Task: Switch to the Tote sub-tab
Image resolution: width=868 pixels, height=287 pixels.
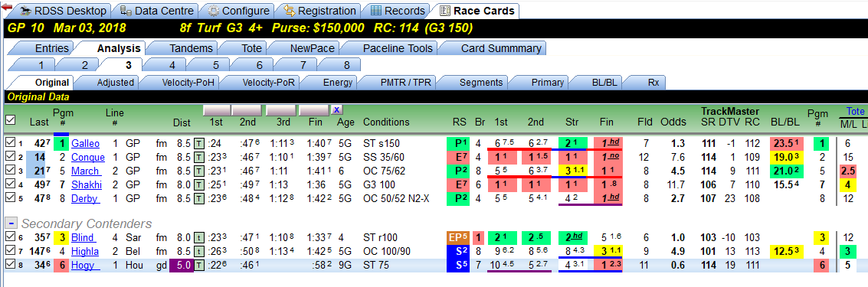Action: click(x=251, y=48)
